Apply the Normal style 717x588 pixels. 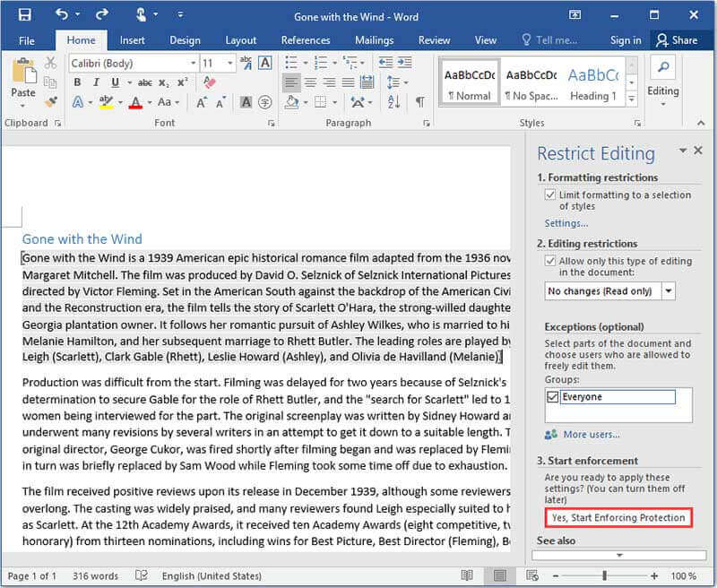[x=470, y=82]
